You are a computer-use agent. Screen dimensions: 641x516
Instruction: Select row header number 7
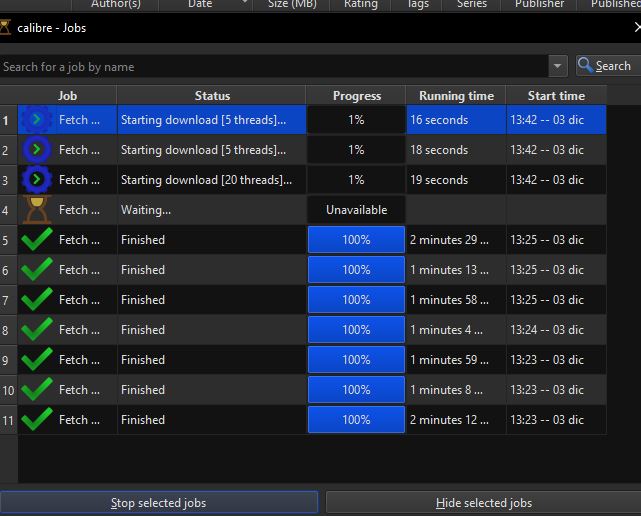click(9, 300)
